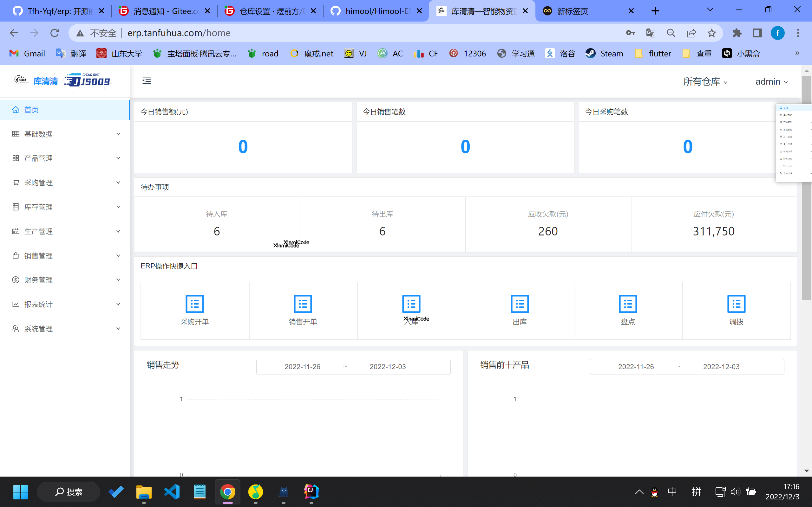The width and height of the screenshot is (812, 507).
Task: Click the 报表统计 chart icon in sidebar
Action: point(16,304)
